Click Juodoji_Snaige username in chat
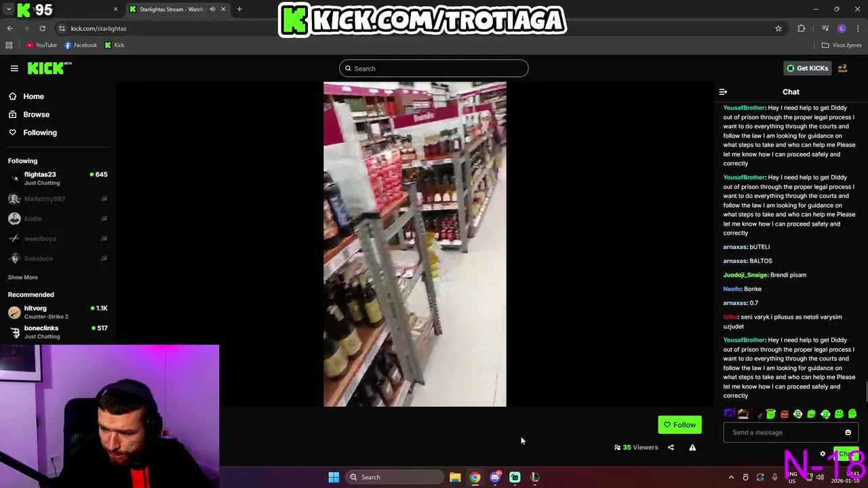The height and width of the screenshot is (488, 868). (744, 275)
